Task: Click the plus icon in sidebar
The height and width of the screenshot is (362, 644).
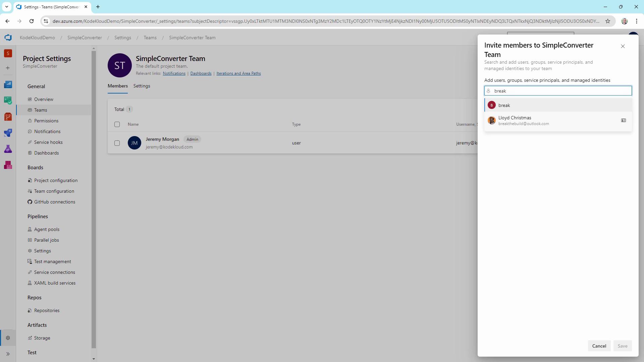Action: [8, 68]
